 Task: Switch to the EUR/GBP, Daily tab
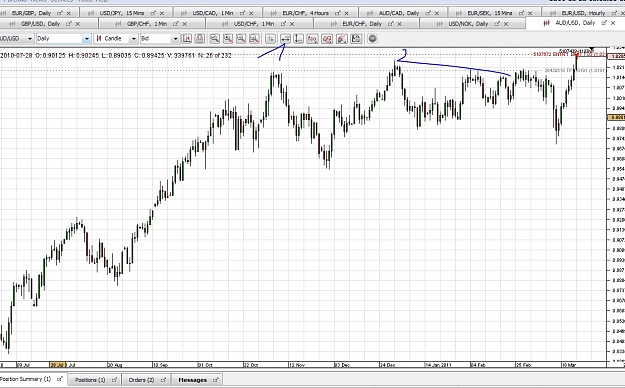click(30, 13)
